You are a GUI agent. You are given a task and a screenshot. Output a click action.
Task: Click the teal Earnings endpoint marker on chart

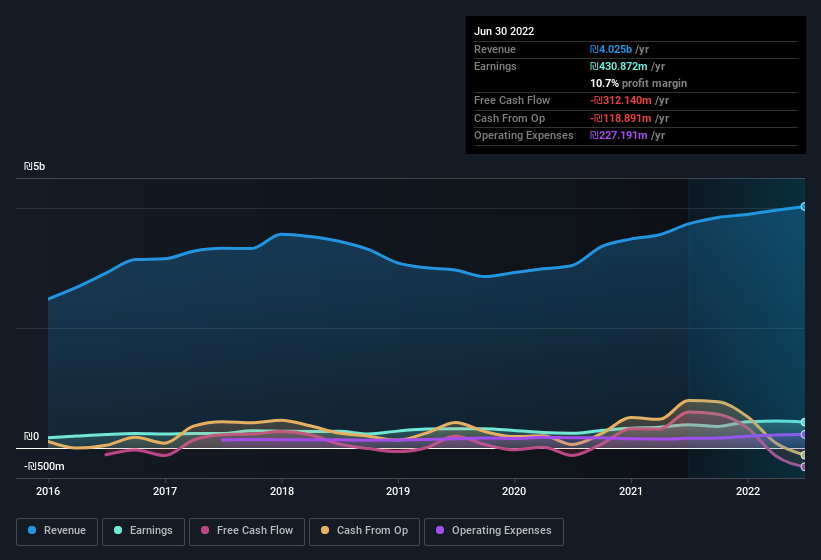point(804,422)
